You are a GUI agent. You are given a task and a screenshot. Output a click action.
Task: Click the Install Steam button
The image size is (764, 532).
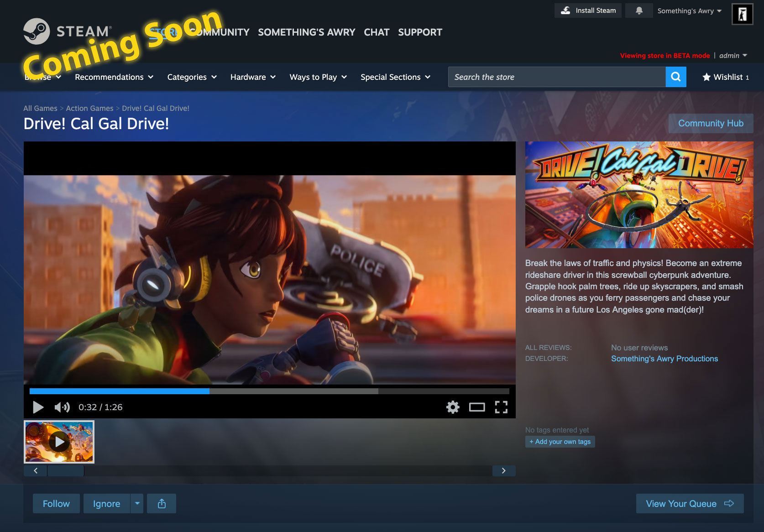click(x=588, y=10)
